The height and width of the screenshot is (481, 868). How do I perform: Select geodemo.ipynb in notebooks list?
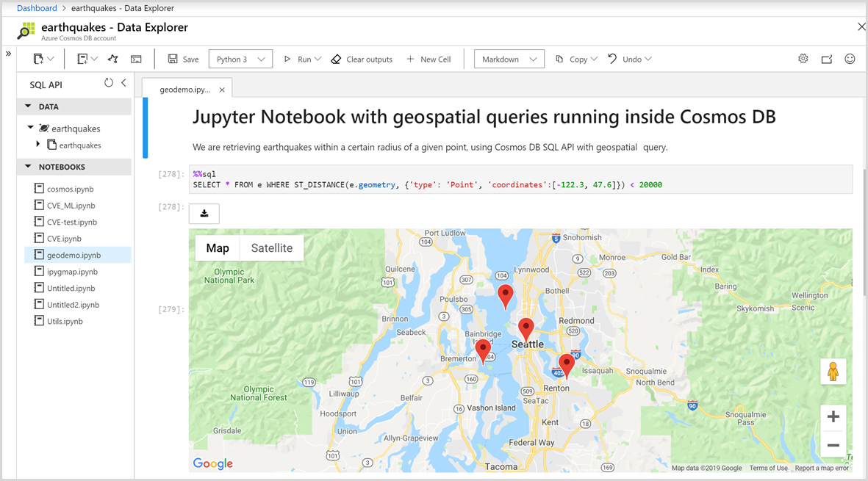[78, 255]
